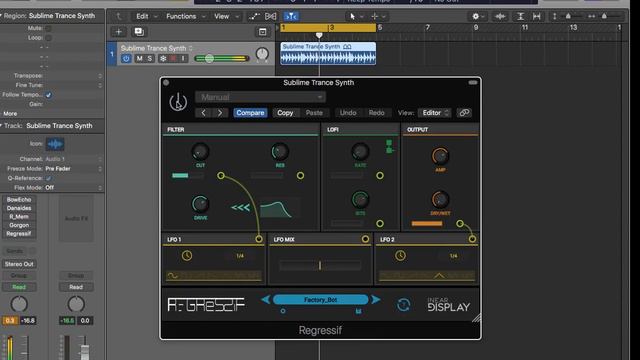The width and height of the screenshot is (640, 360).
Task: Click the Regressif randomize circular icon
Action: [x=403, y=305]
